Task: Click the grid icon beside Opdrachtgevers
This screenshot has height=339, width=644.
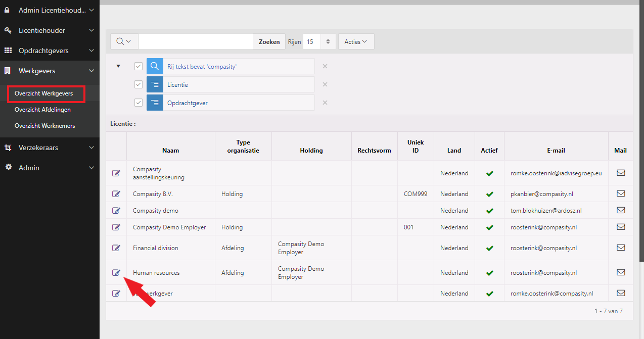Action: pos(8,51)
